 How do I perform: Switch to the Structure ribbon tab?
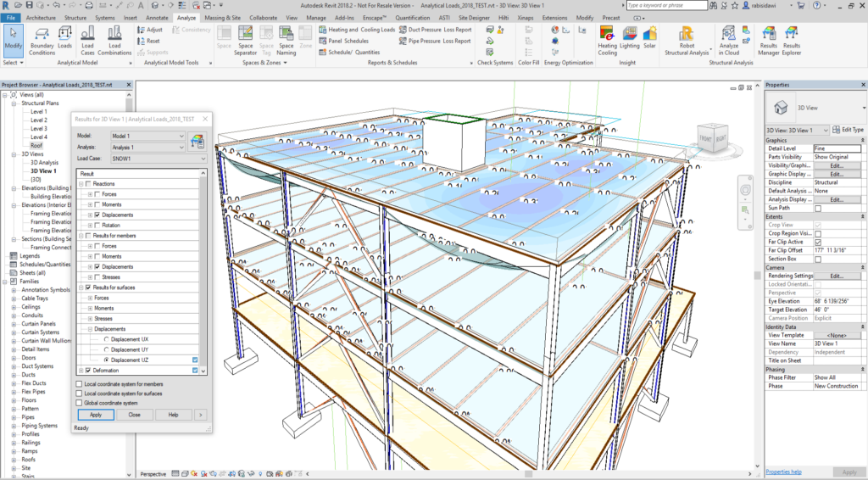75,17
